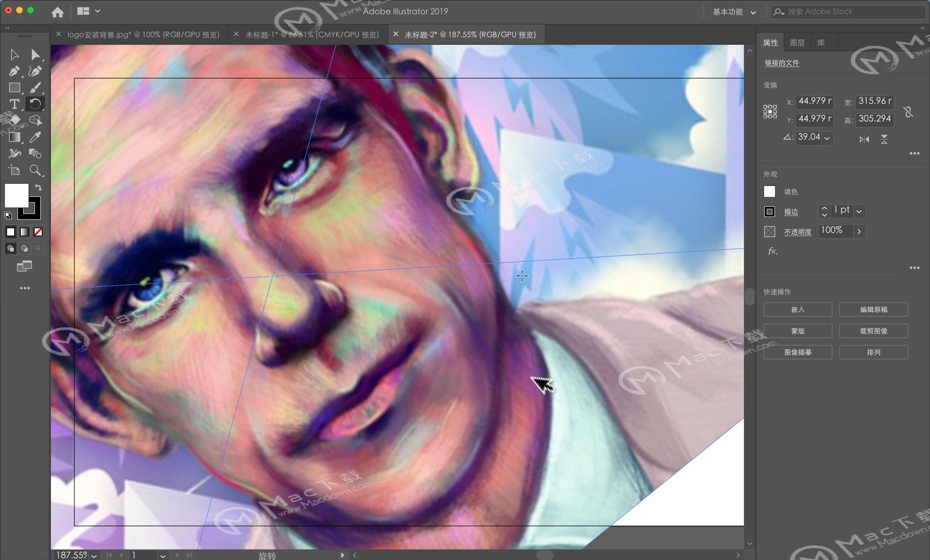Select the Paintbrush tool
The image size is (930, 560).
click(35, 88)
